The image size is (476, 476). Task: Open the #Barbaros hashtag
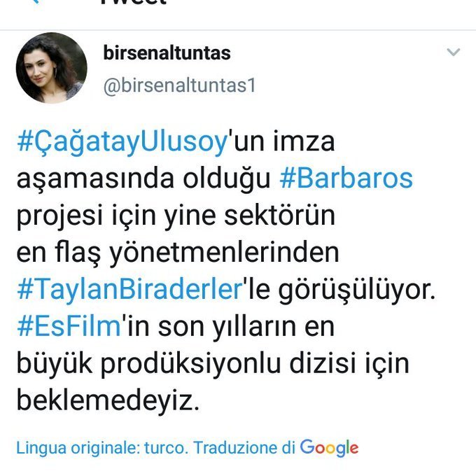(x=346, y=178)
